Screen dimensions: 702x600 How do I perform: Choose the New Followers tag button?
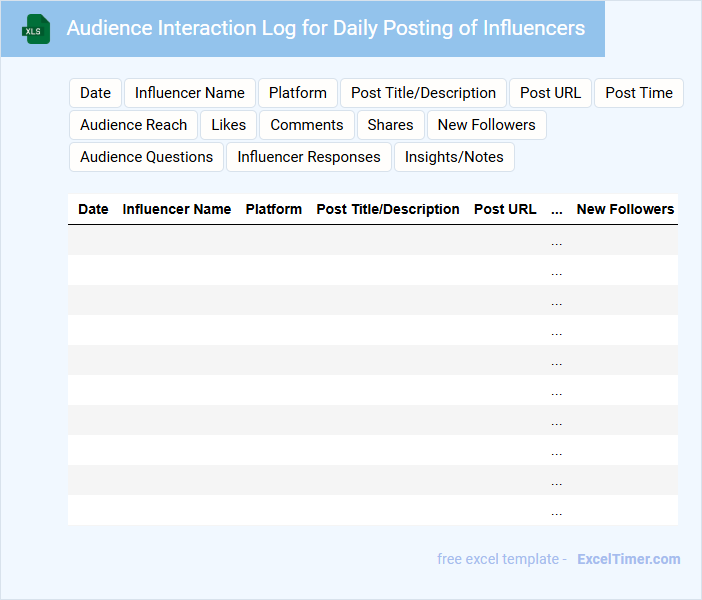pos(486,125)
